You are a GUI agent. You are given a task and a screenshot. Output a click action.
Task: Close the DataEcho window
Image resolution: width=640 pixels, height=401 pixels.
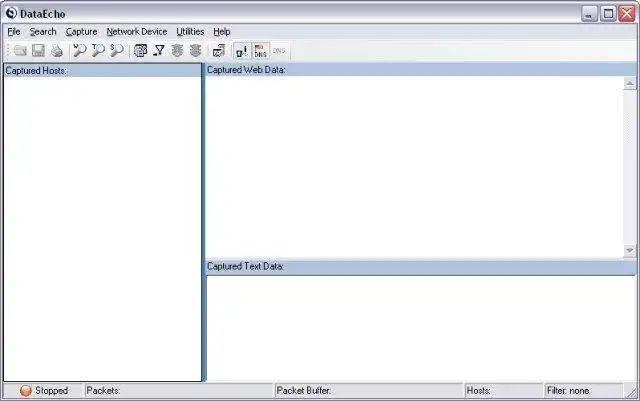pyautogui.click(x=627, y=14)
